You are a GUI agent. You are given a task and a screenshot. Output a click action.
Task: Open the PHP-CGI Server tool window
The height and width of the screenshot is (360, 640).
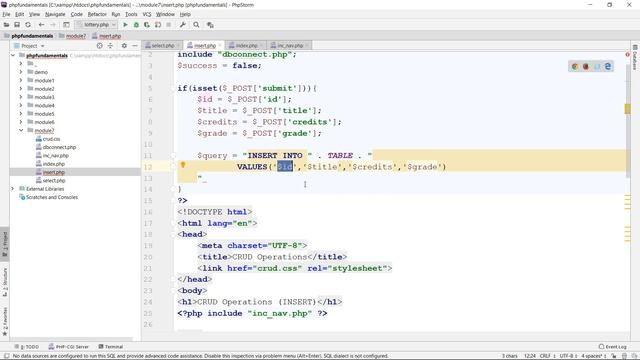pos(69,347)
